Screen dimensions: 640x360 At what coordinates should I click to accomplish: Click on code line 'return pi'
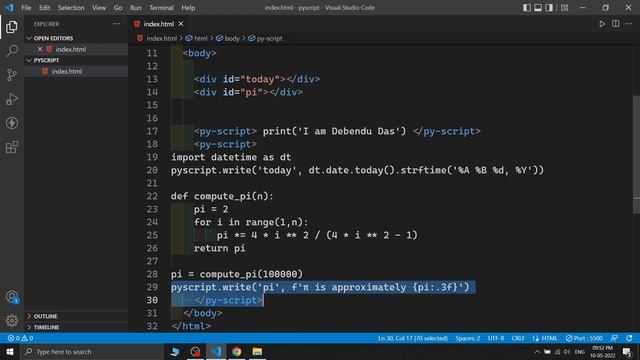(220, 248)
